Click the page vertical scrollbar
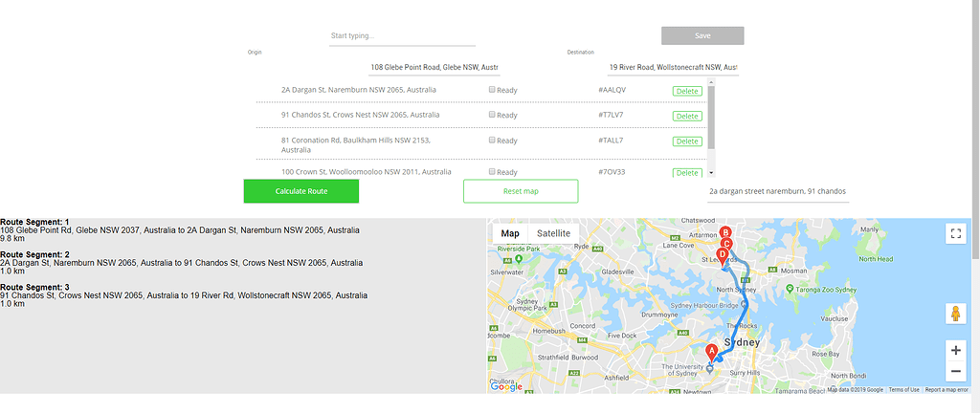This screenshot has width=980, height=413. pyautogui.click(x=975, y=128)
